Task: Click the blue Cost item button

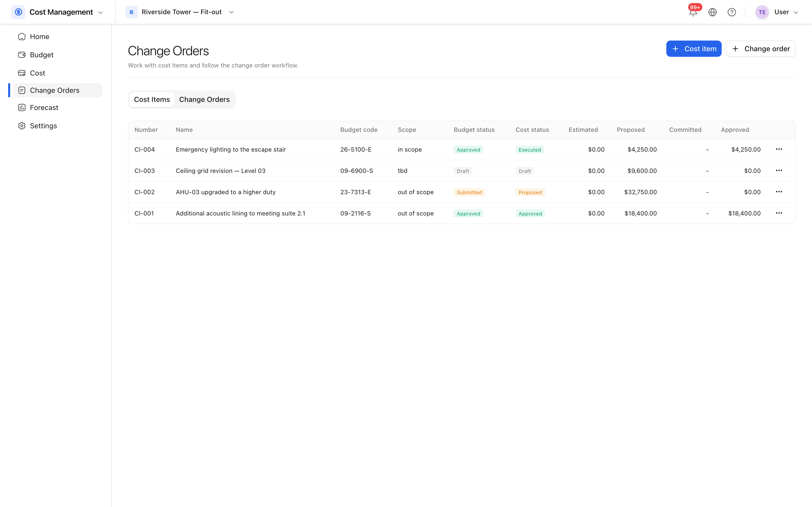Action: point(693,49)
